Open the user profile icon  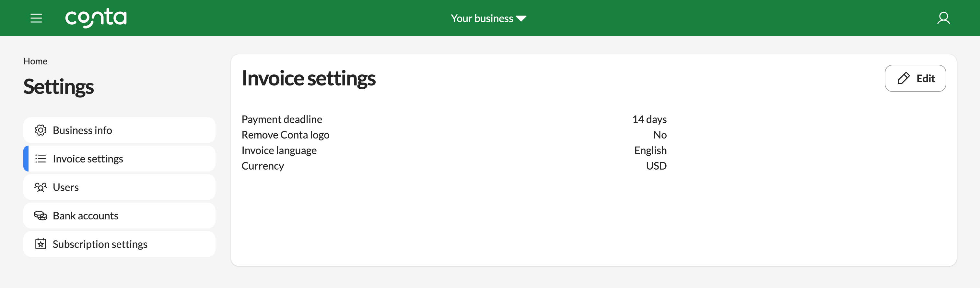(x=943, y=18)
